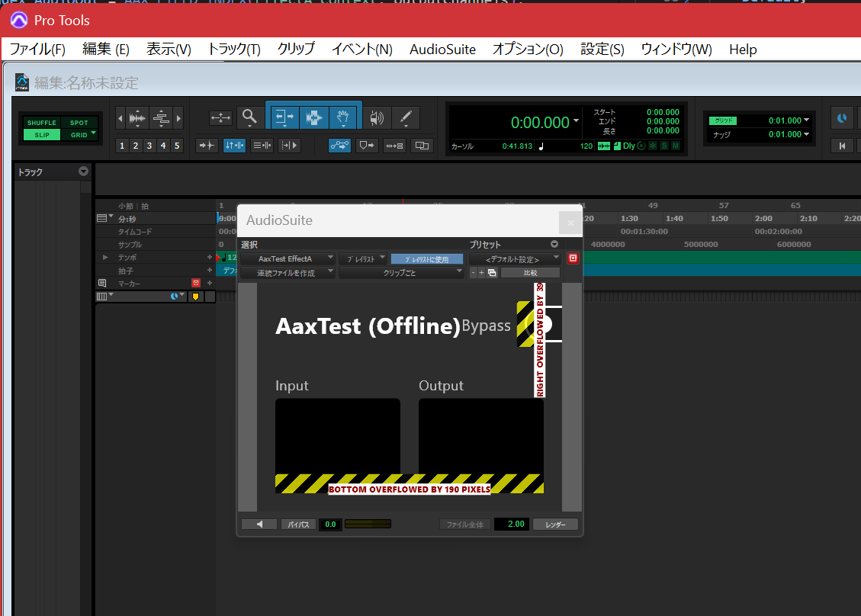The height and width of the screenshot is (616, 861).
Task: Toggle プレイリストに使用 button
Action: click(426, 259)
